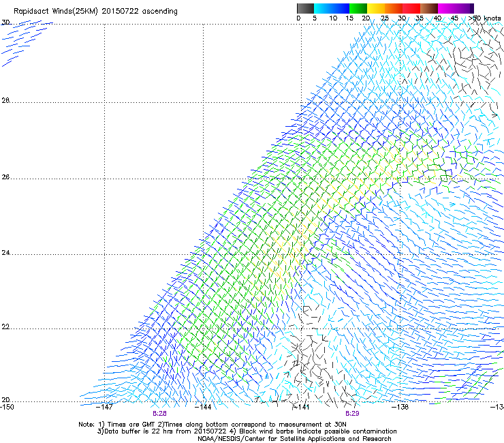This screenshot has height=443, width=504.
Task: Click the longitude label -138
Action: [400, 407]
